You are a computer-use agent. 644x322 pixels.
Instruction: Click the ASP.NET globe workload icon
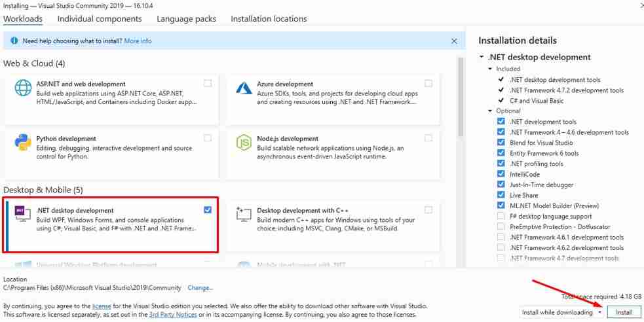(x=23, y=87)
